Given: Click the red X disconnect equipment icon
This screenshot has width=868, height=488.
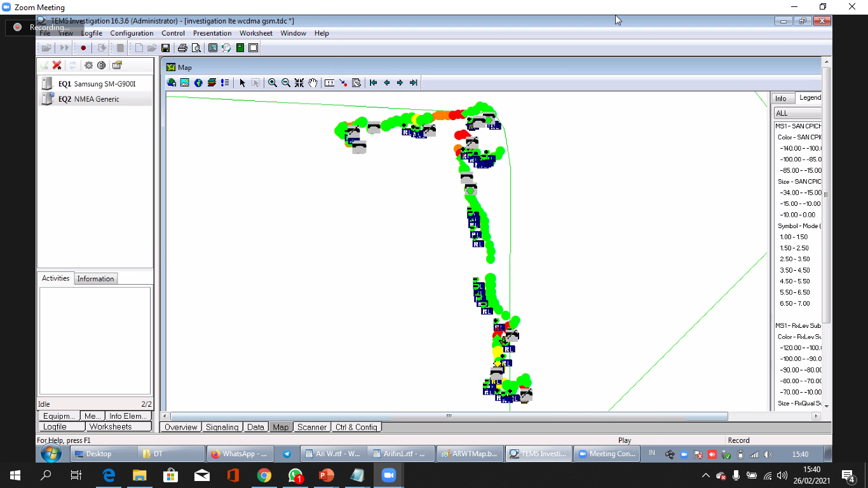Looking at the screenshot, I should pyautogui.click(x=57, y=65).
